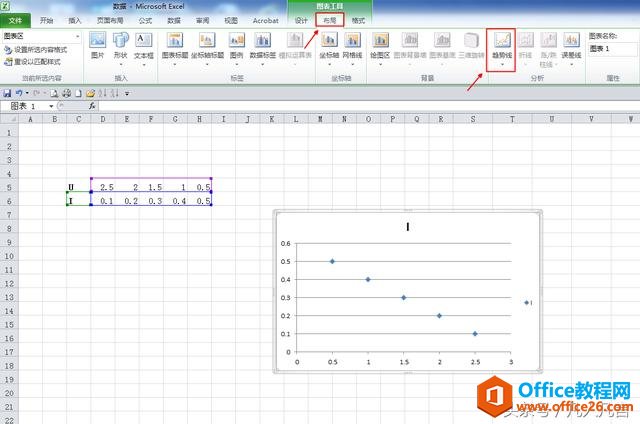Select cell G6 with value 0.4
The image size is (640, 424).
click(x=175, y=201)
